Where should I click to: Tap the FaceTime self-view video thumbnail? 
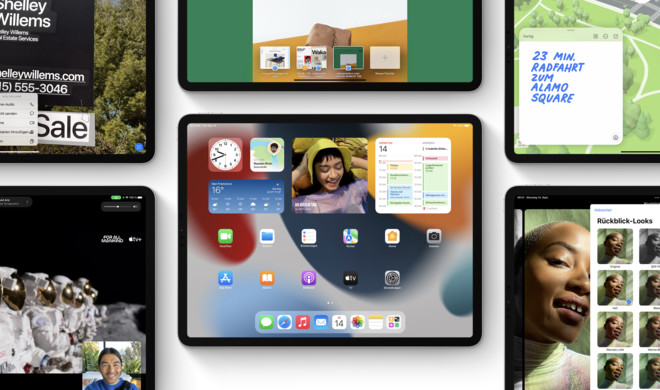pyautogui.click(x=112, y=365)
